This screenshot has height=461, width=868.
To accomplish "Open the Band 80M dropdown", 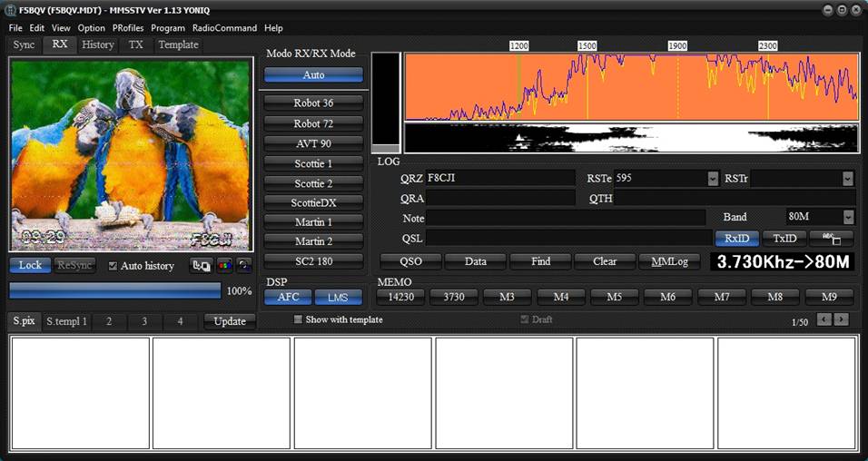I will [x=848, y=217].
